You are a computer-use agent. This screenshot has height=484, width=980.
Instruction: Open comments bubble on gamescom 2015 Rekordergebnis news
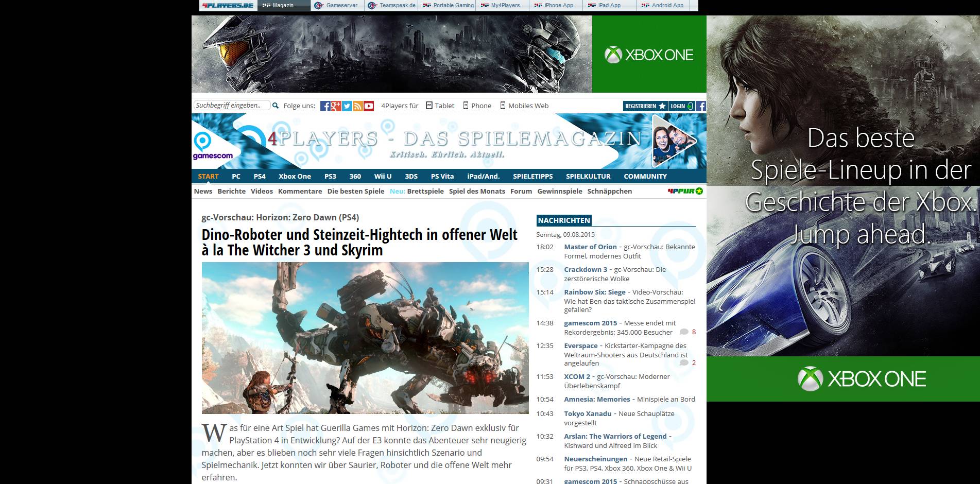(x=684, y=332)
